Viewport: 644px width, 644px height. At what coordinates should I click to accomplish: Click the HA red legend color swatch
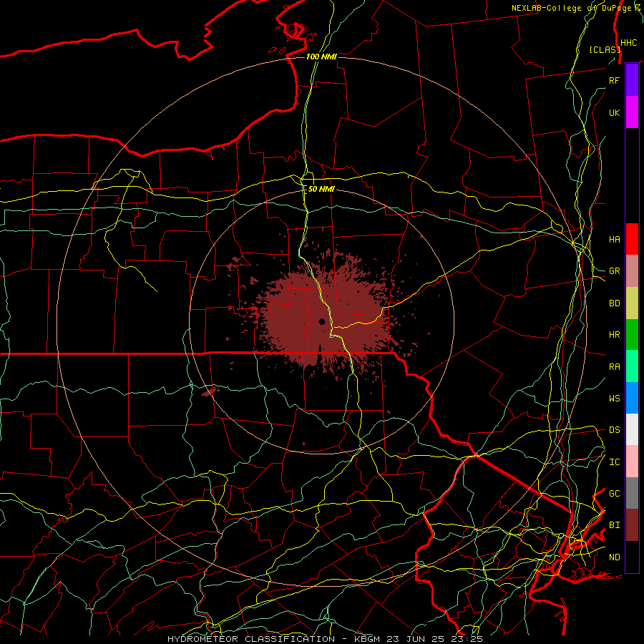pos(632,239)
